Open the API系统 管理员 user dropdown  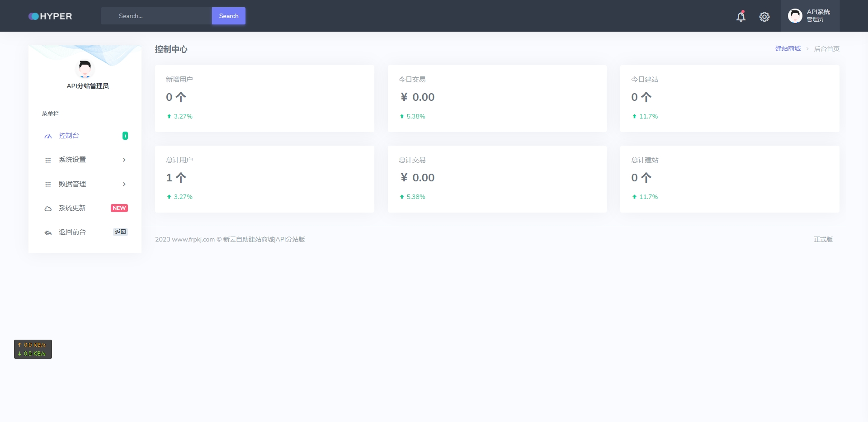pyautogui.click(x=810, y=16)
